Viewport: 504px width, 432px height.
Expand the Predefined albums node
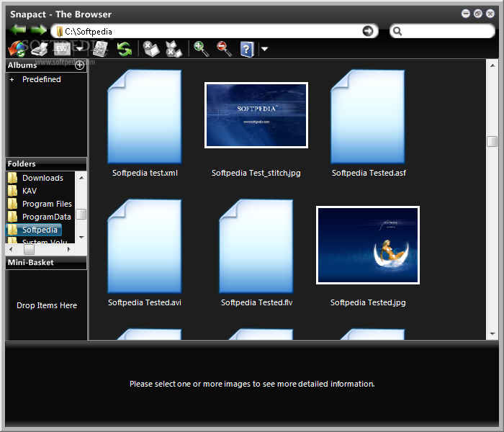tap(12, 79)
